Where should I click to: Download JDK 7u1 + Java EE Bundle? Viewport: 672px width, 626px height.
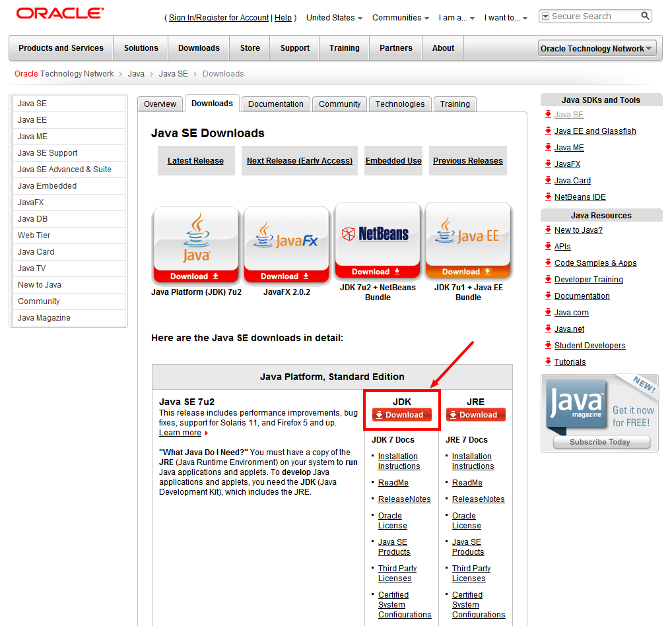coord(468,272)
